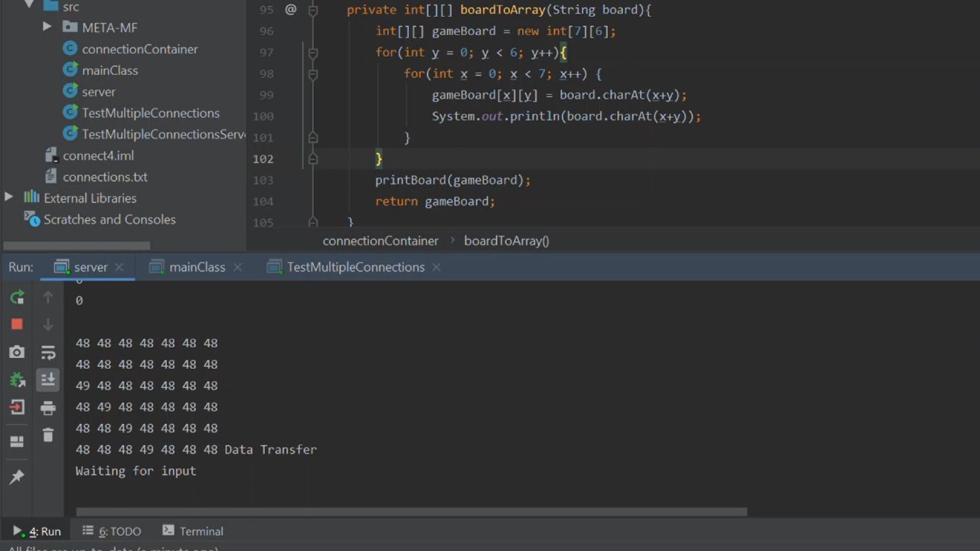This screenshot has height=551, width=980.
Task: Click the connections.txt file icon
Action: (51, 177)
